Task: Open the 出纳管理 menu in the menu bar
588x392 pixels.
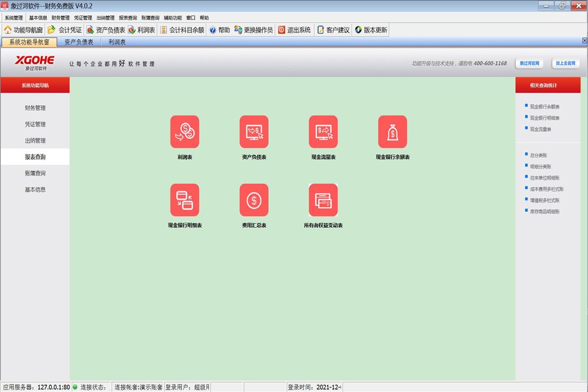Action: coord(105,18)
